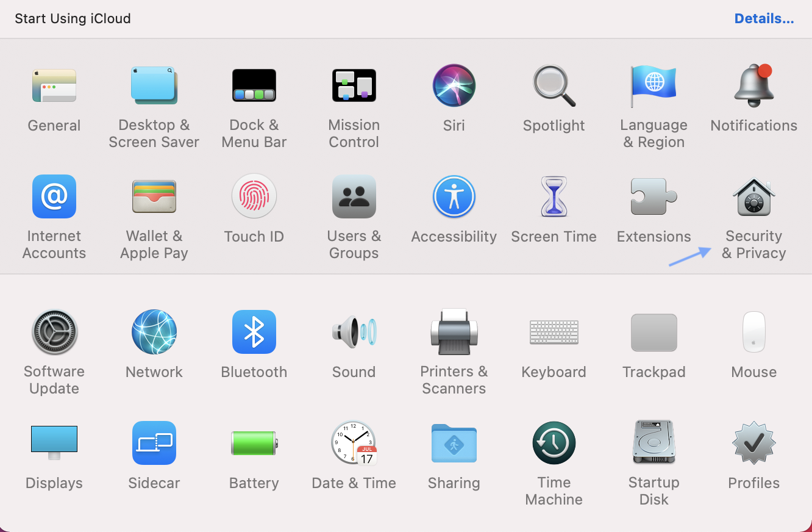Open the Network globe pane
Viewport: 812px width, 532px height.
(x=154, y=332)
